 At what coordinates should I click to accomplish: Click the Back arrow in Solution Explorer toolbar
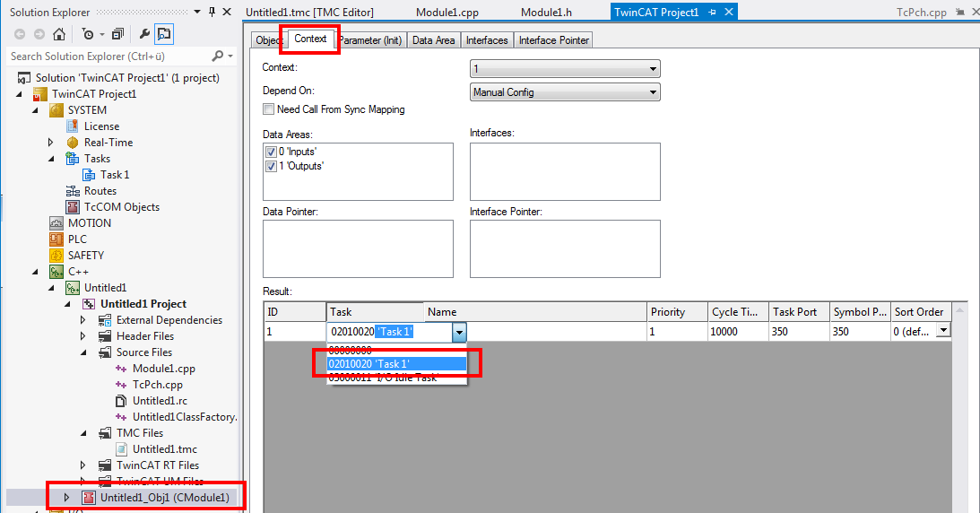point(20,34)
